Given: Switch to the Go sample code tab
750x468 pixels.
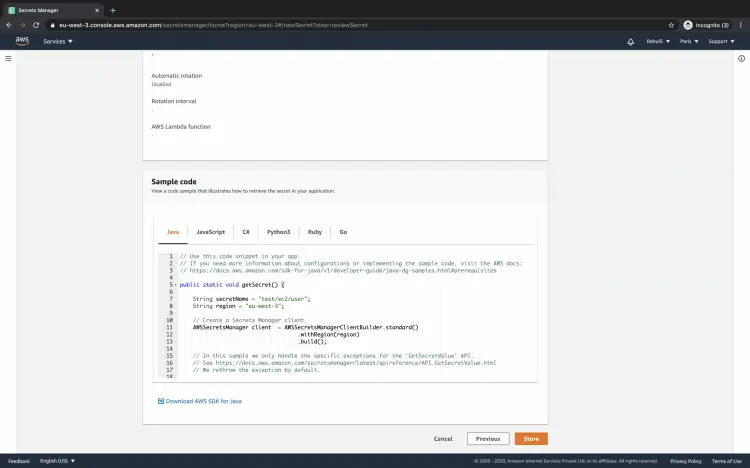Looking at the screenshot, I should pos(343,232).
